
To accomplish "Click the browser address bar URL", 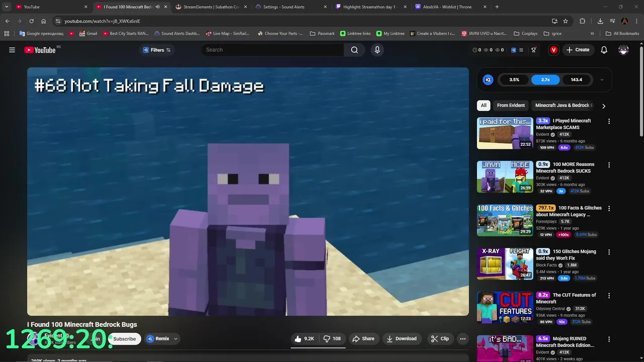I will (x=102, y=21).
